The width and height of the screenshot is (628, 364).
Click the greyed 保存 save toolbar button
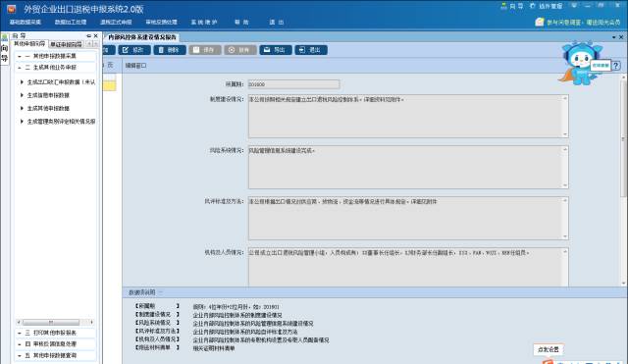[205, 50]
